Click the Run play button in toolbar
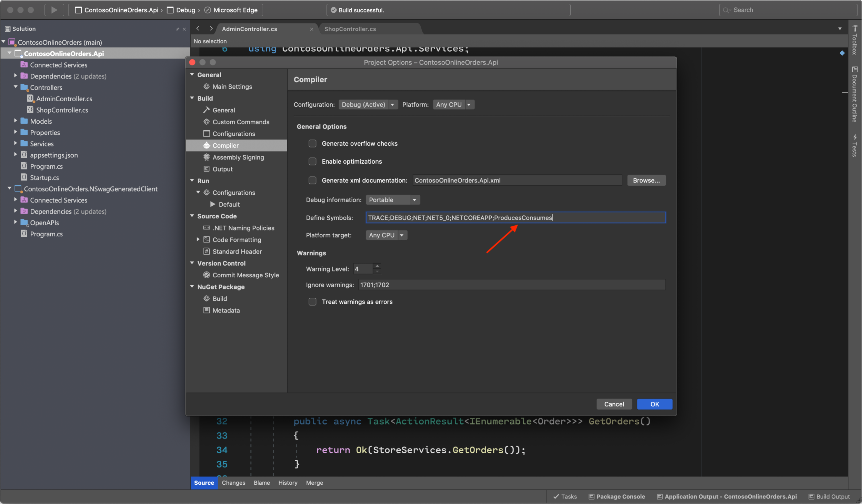Screen dimensions: 862x504 (54, 10)
